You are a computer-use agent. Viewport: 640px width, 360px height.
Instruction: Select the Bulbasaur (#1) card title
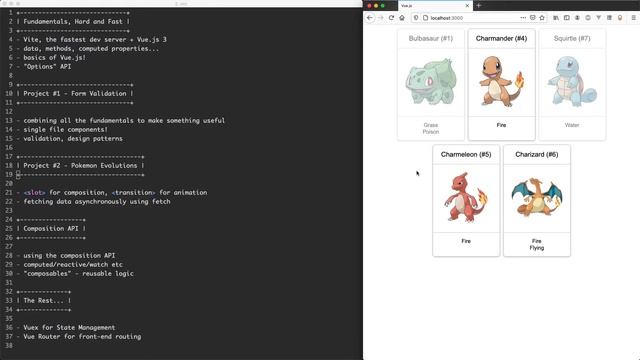(x=431, y=38)
